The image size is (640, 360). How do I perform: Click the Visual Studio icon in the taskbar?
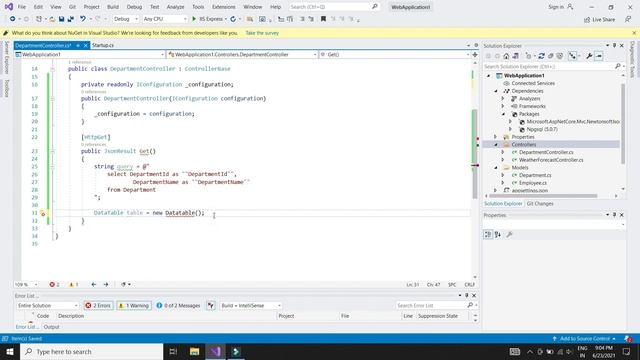click(216, 351)
